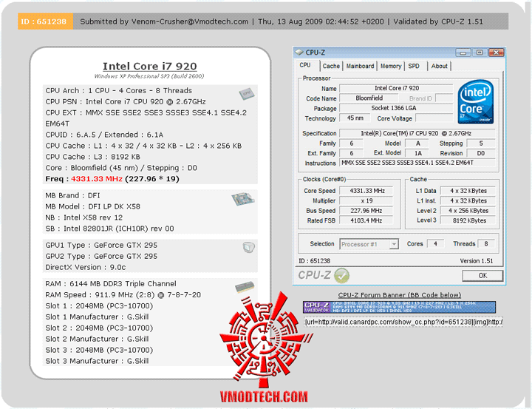Click the Core Speed value 4331.33 MHz
Screen dimensions: 532x409
[x=366, y=191]
